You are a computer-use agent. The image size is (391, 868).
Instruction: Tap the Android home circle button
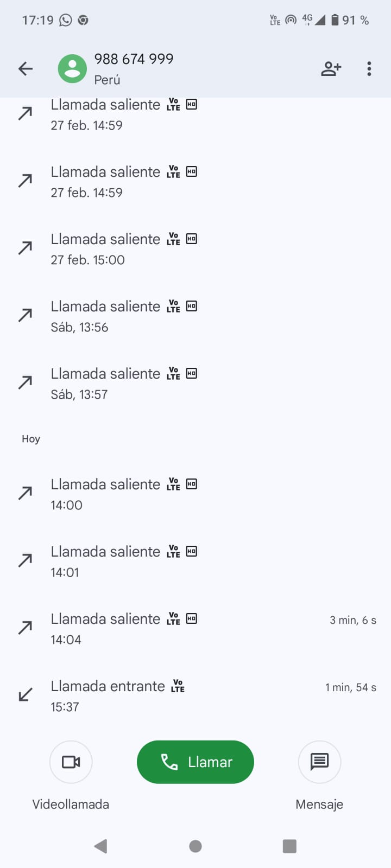click(x=195, y=846)
